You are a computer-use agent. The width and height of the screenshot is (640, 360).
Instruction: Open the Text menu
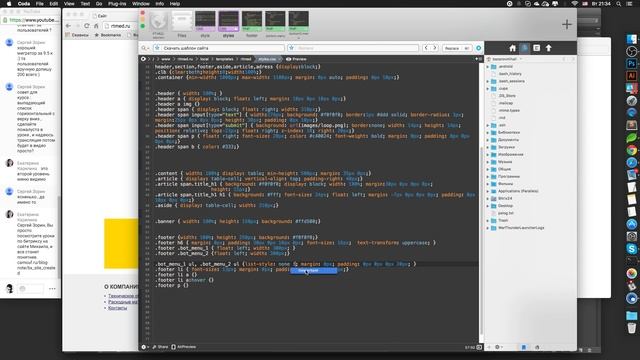tap(85, 4)
